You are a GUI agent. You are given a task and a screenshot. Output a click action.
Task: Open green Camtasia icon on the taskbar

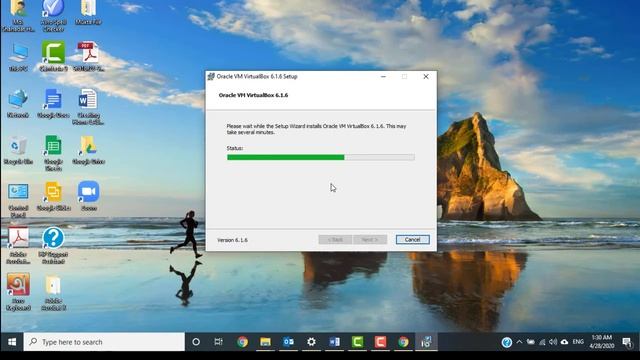point(358,342)
